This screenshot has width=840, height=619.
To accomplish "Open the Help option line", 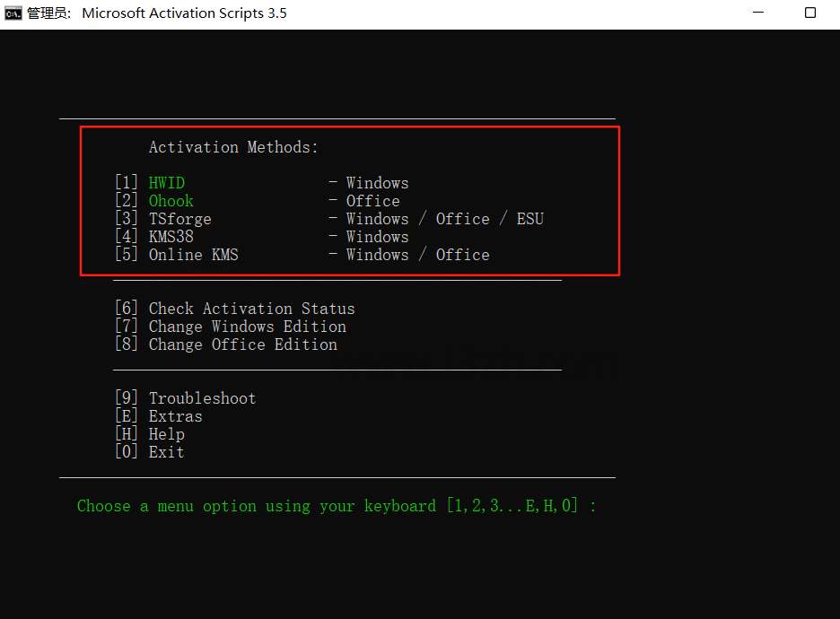I will click(167, 434).
